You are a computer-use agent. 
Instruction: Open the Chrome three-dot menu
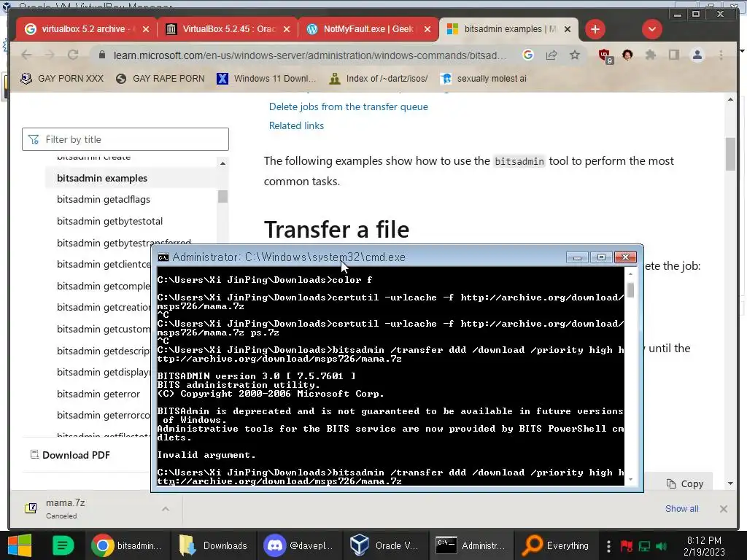pyautogui.click(x=721, y=55)
